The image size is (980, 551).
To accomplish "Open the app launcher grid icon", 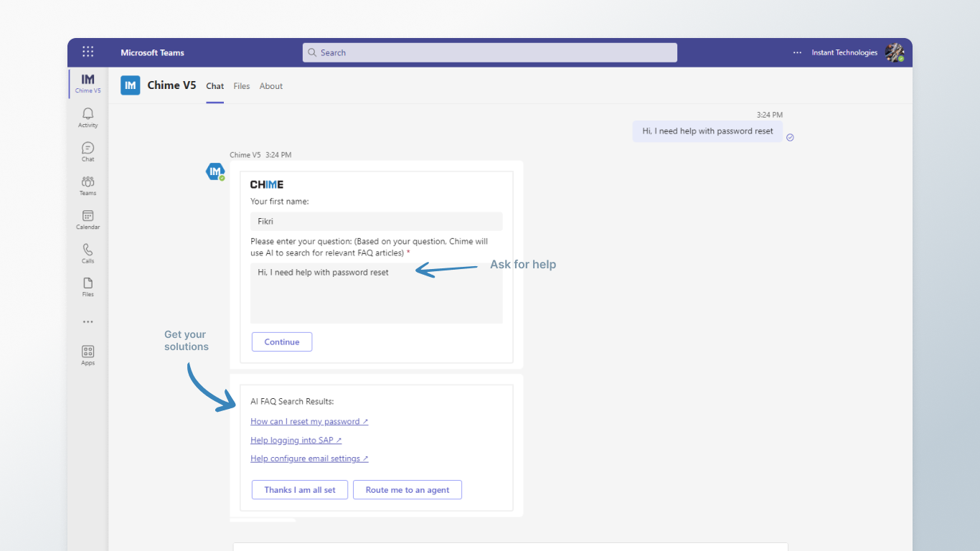I will [88, 52].
